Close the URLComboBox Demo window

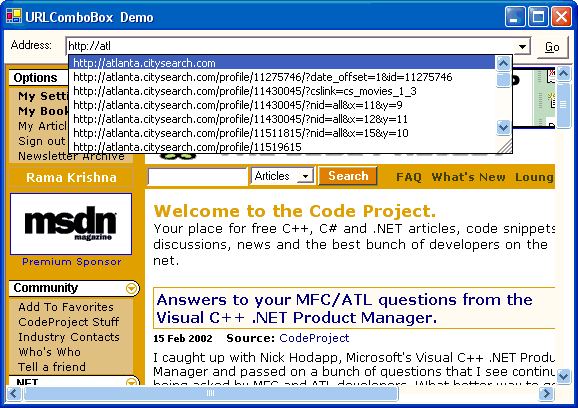pos(561,17)
